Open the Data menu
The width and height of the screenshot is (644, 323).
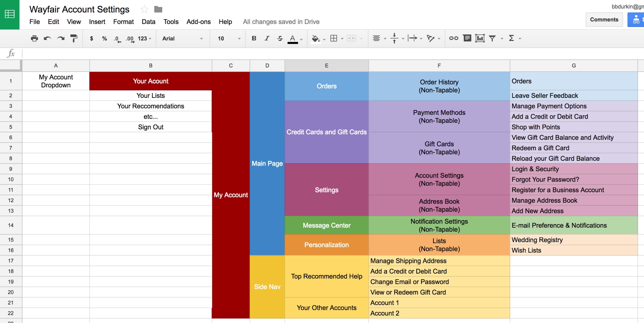pyautogui.click(x=148, y=22)
